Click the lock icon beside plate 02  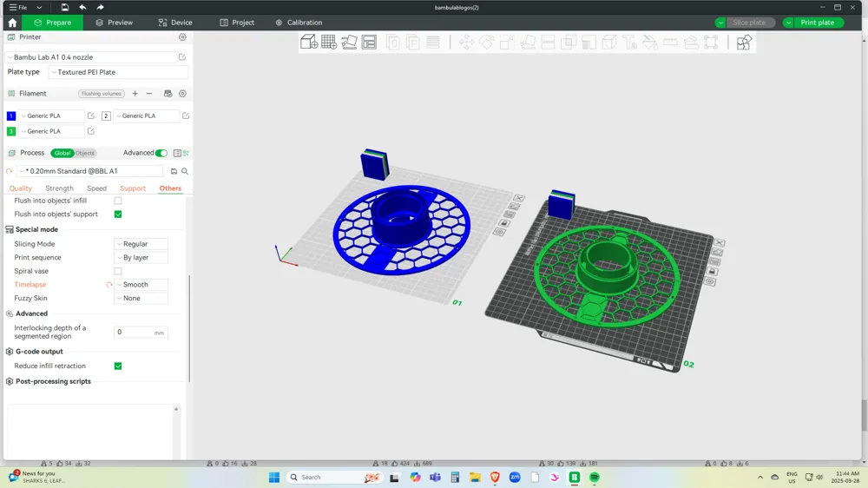pyautogui.click(x=713, y=272)
